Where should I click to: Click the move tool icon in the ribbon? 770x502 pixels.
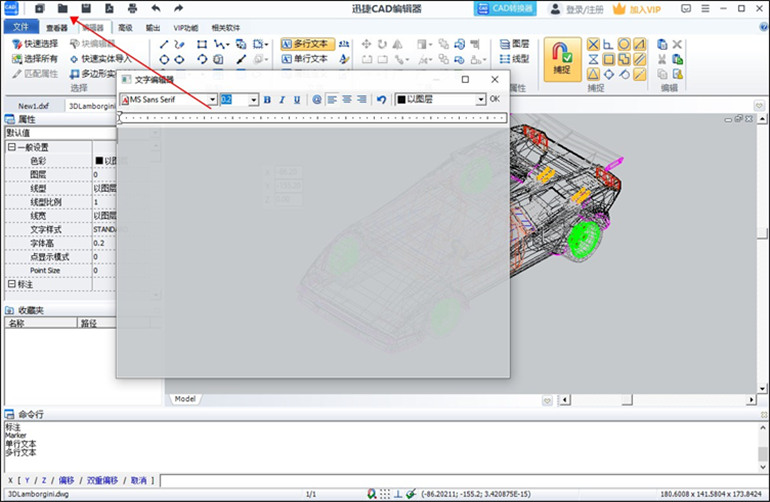click(x=366, y=45)
